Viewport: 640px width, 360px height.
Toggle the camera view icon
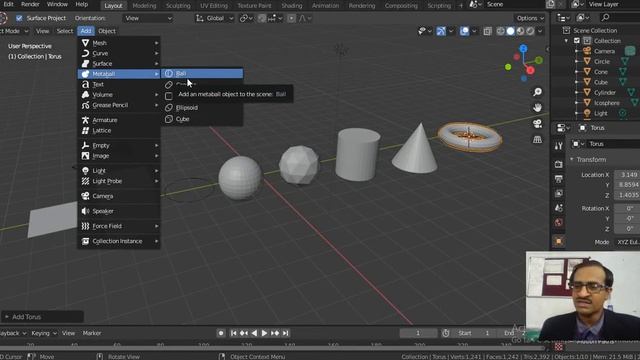click(x=538, y=123)
